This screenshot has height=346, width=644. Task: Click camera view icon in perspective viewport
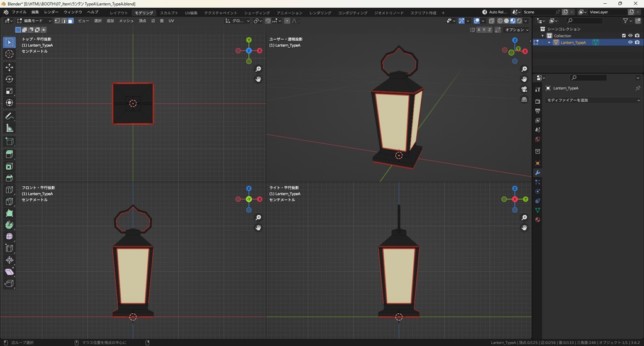[x=525, y=89]
